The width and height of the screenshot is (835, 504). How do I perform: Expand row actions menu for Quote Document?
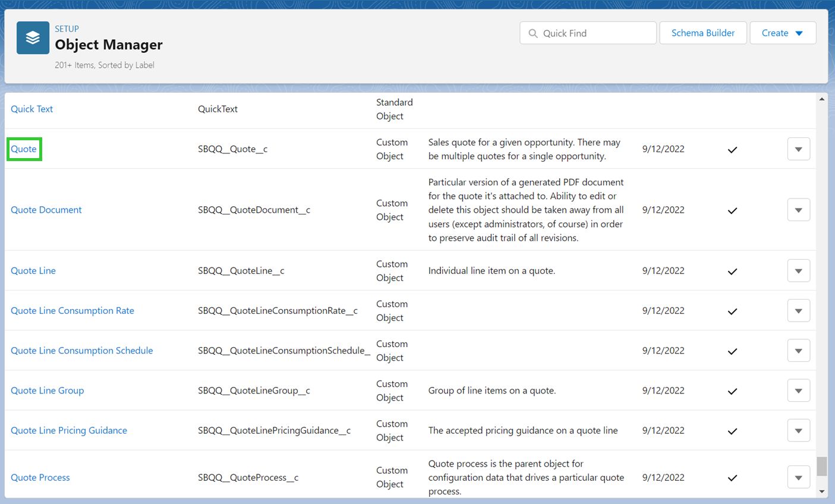[x=799, y=210]
